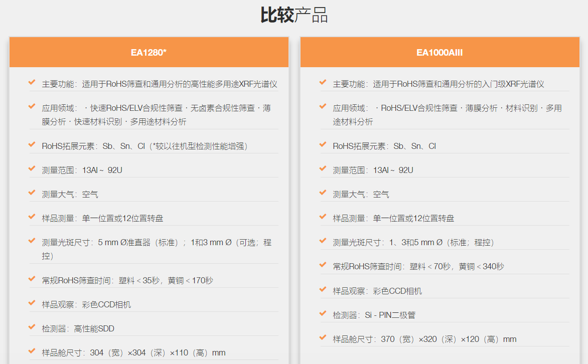Click checkmark beside 塑料 < 35秒 row
The width and height of the screenshot is (588, 364).
point(32,279)
